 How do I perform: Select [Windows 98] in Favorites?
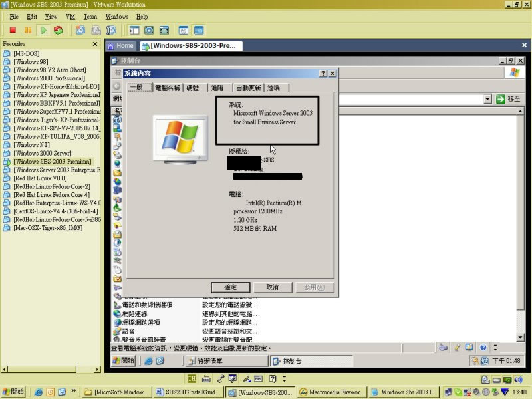pos(31,62)
